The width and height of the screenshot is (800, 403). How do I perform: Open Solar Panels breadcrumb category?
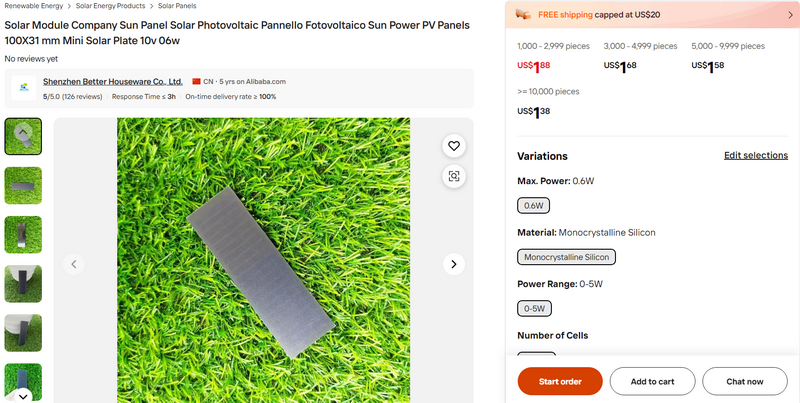pyautogui.click(x=177, y=6)
